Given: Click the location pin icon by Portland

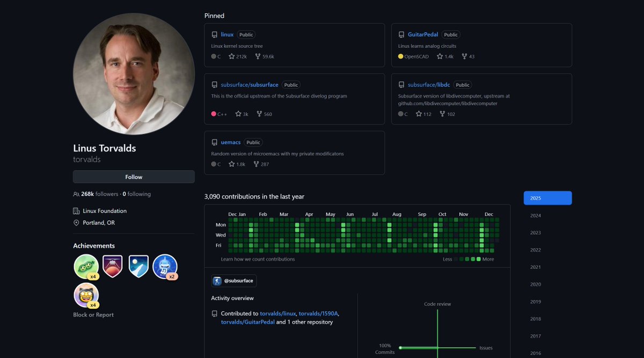Looking at the screenshot, I should point(76,223).
